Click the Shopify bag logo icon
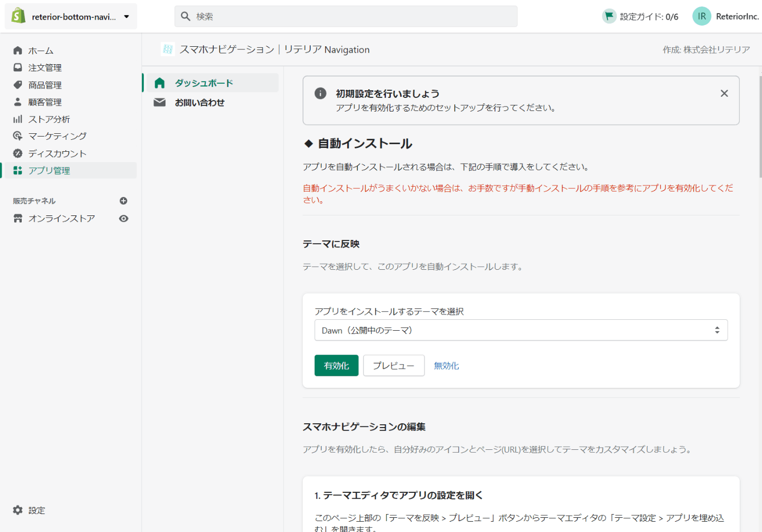Viewport: 762px width, 532px height. point(19,16)
